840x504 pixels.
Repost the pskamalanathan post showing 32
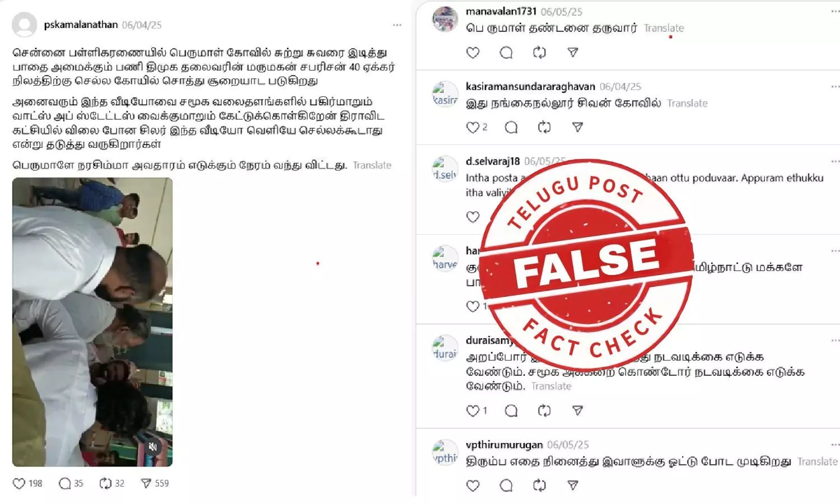tap(105, 483)
